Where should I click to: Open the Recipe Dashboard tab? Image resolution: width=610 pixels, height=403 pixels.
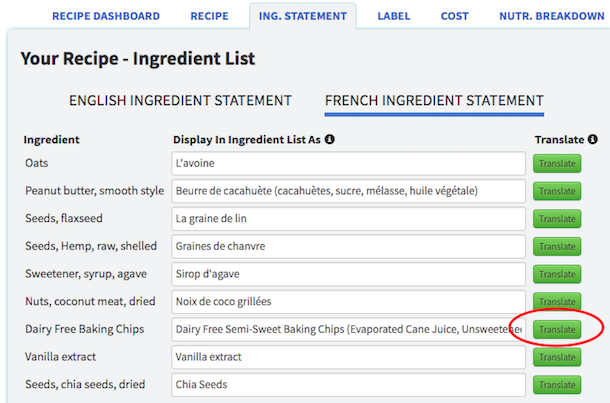[105, 16]
